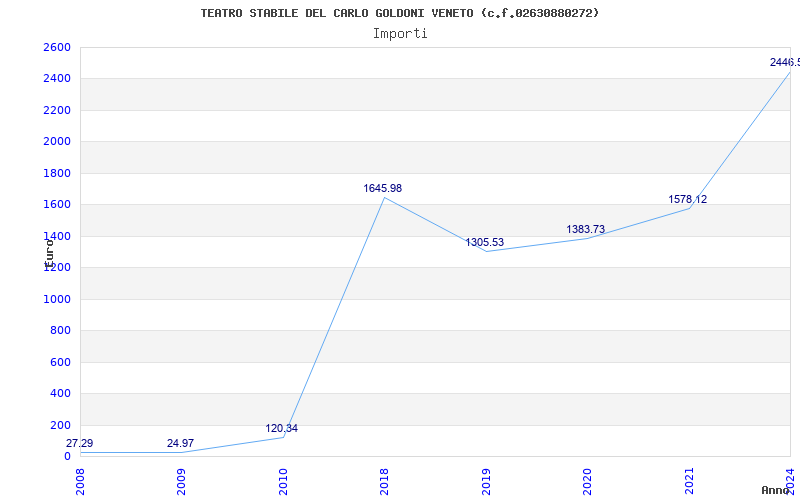Click the 2010 x-axis year label

(x=283, y=482)
